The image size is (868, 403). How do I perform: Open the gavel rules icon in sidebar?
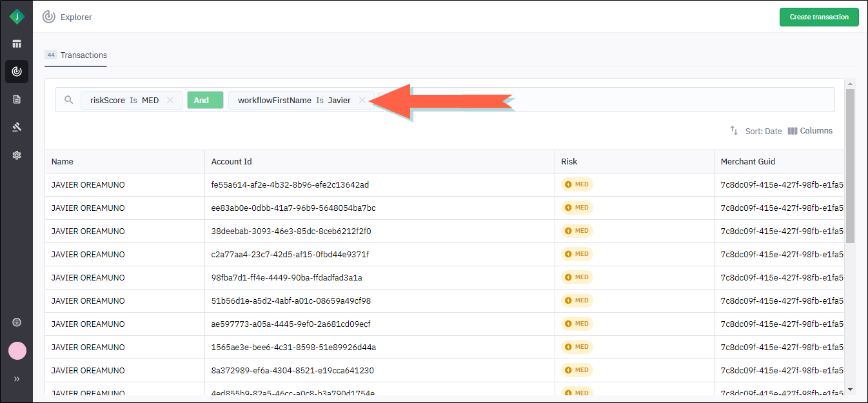click(x=17, y=127)
